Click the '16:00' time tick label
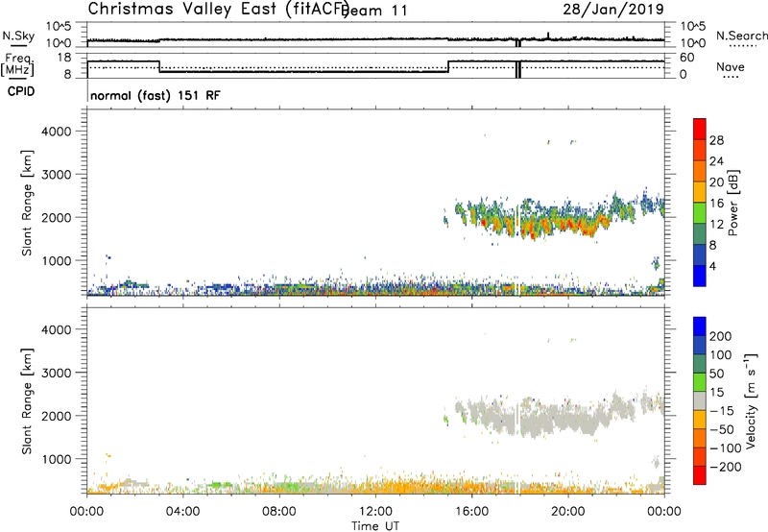This screenshot has height=532, width=768. tap(471, 512)
